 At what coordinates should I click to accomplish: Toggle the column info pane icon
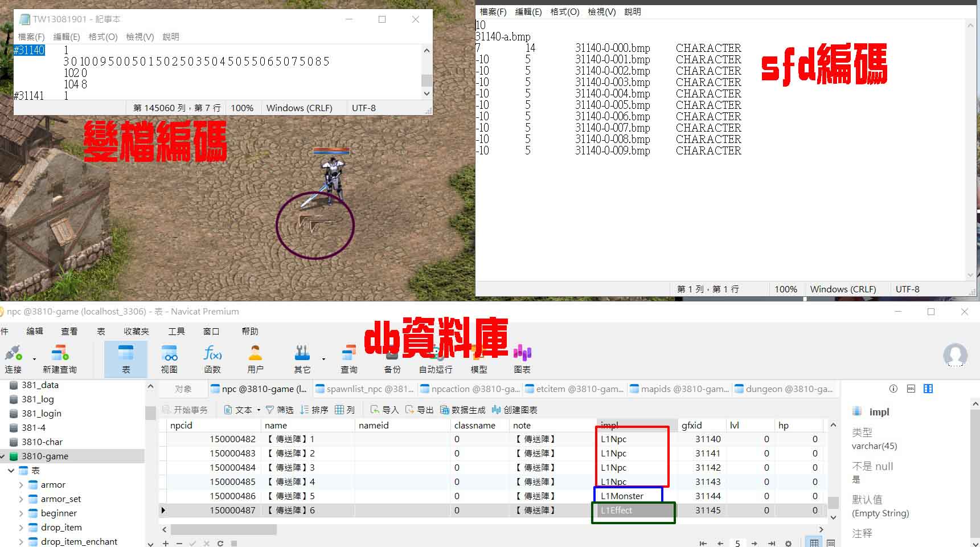pos(928,389)
